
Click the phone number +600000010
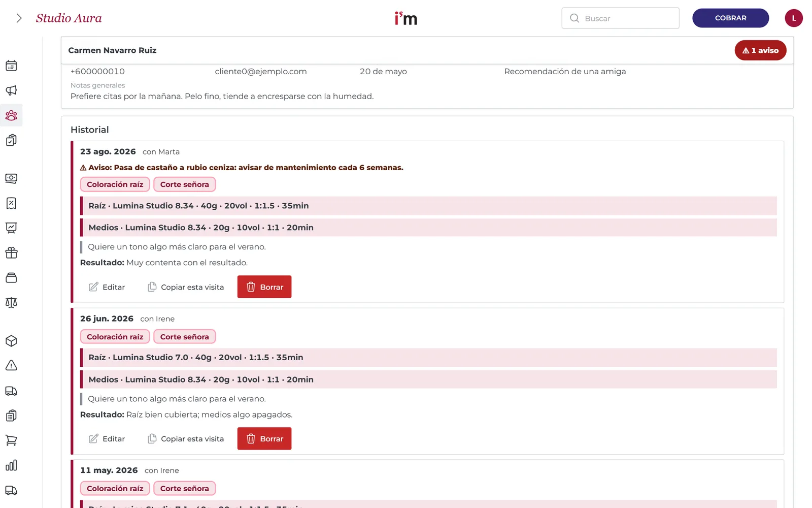[97, 72]
